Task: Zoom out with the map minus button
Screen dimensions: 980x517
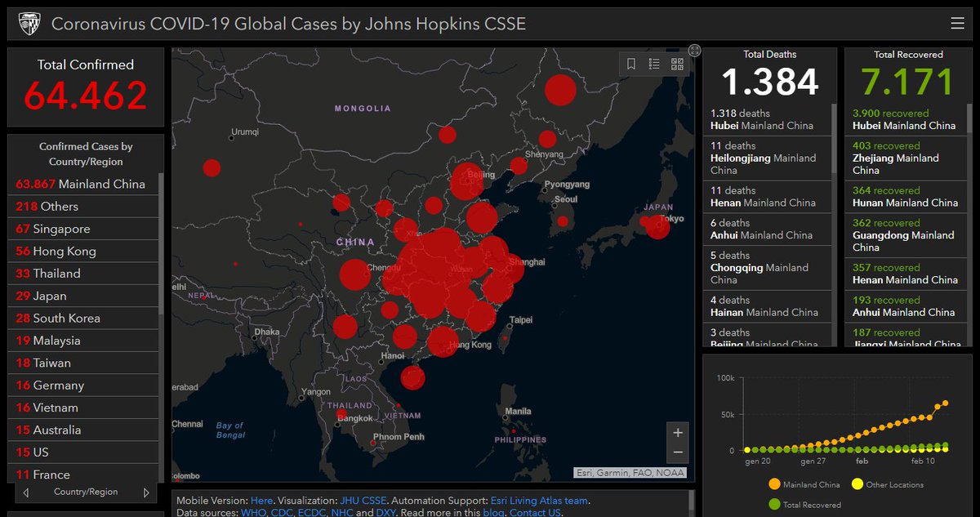Action: pos(678,452)
